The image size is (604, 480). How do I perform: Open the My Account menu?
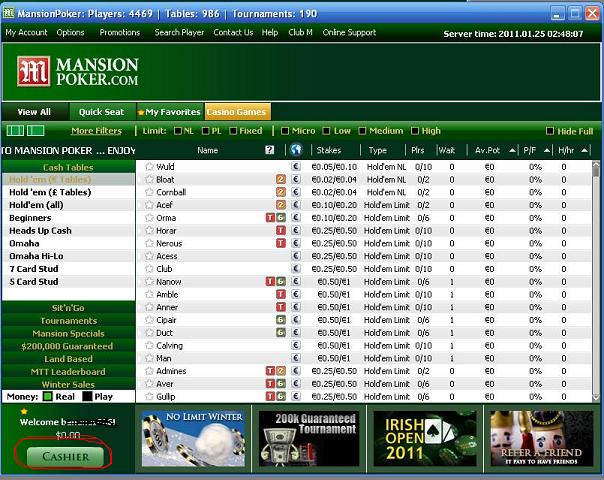(26, 32)
